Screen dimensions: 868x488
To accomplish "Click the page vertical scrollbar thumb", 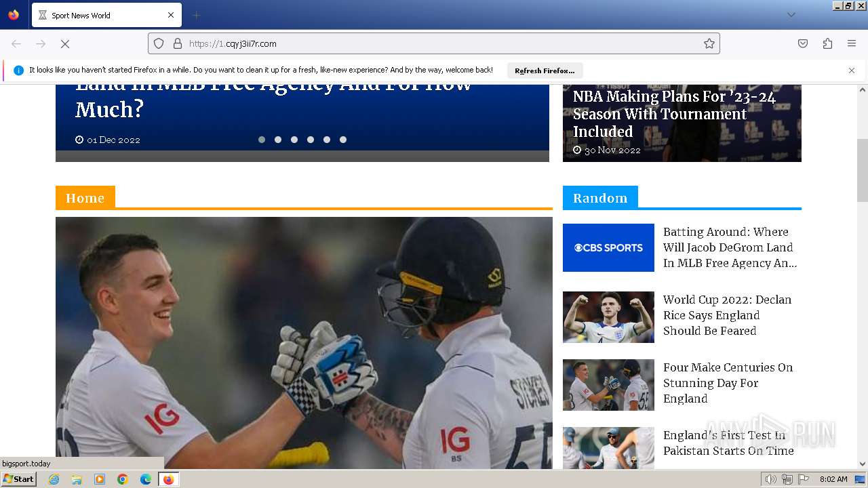I will 863,171.
